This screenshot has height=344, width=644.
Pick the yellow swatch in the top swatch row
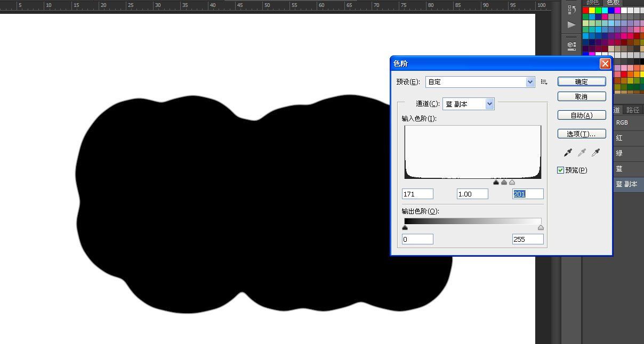coord(592,10)
